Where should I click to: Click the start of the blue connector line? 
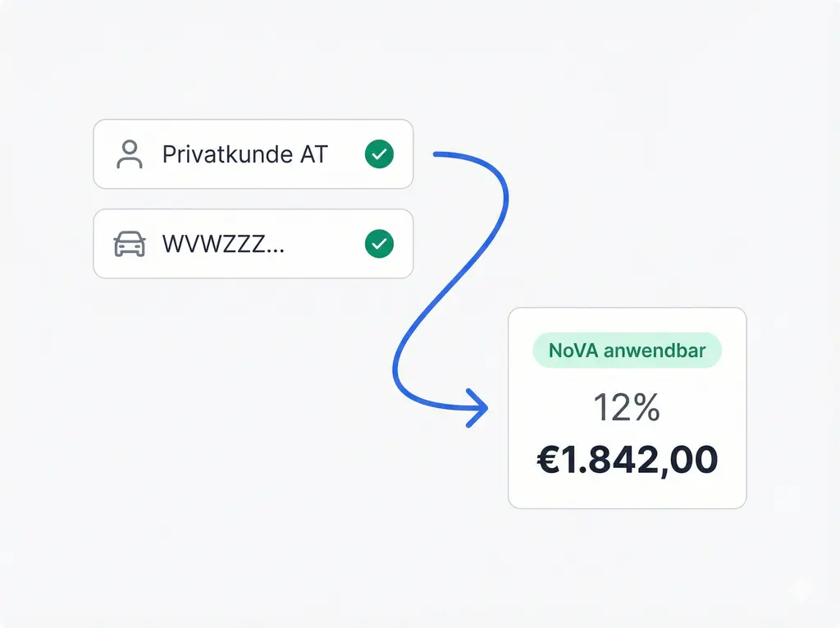[436, 154]
